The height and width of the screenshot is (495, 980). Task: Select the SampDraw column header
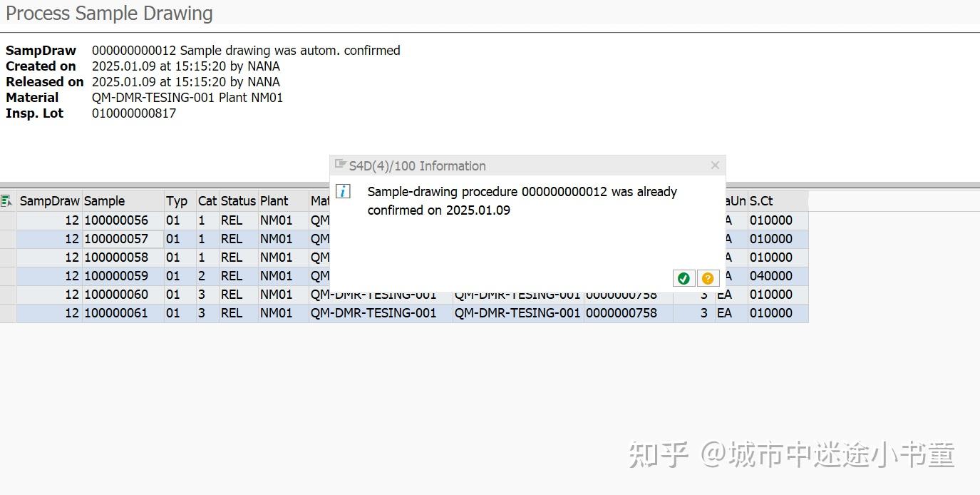(48, 200)
